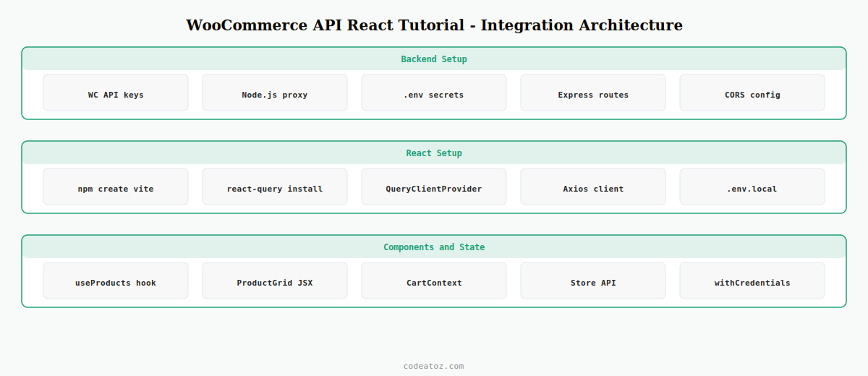Click the Components and State header
The width and height of the screenshot is (868, 376).
[x=434, y=247]
